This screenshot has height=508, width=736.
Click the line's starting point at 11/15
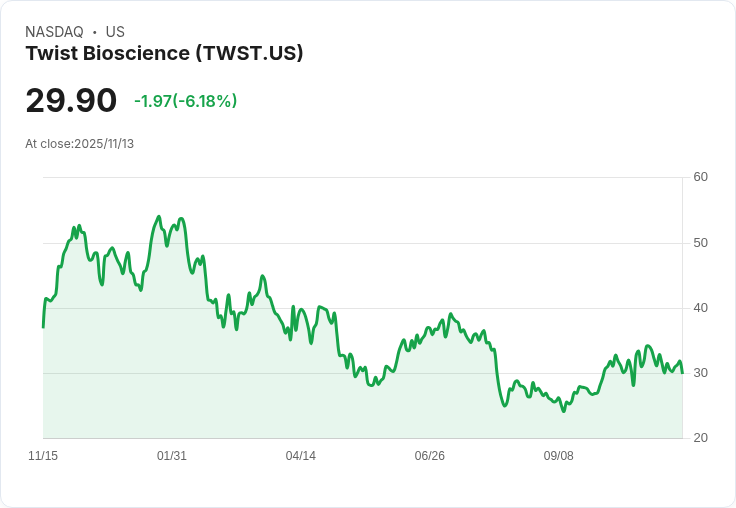tap(43, 327)
